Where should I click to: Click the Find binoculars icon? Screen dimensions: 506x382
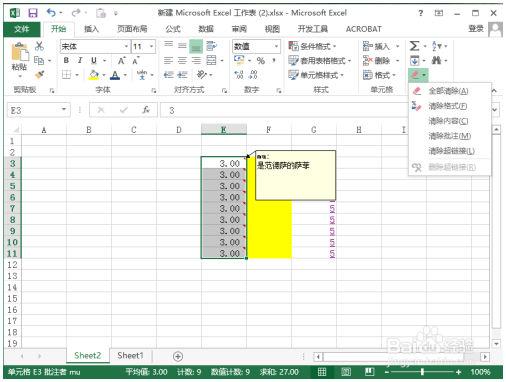tap(436, 61)
